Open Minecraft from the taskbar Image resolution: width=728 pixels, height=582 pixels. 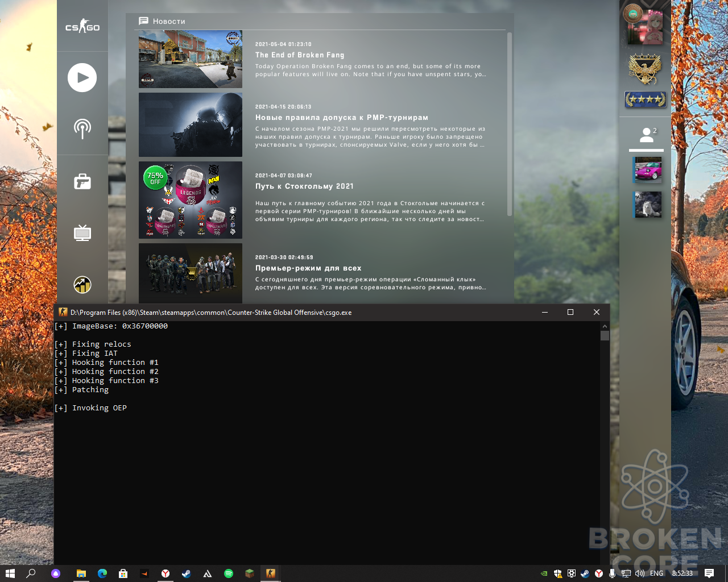pyautogui.click(x=249, y=573)
